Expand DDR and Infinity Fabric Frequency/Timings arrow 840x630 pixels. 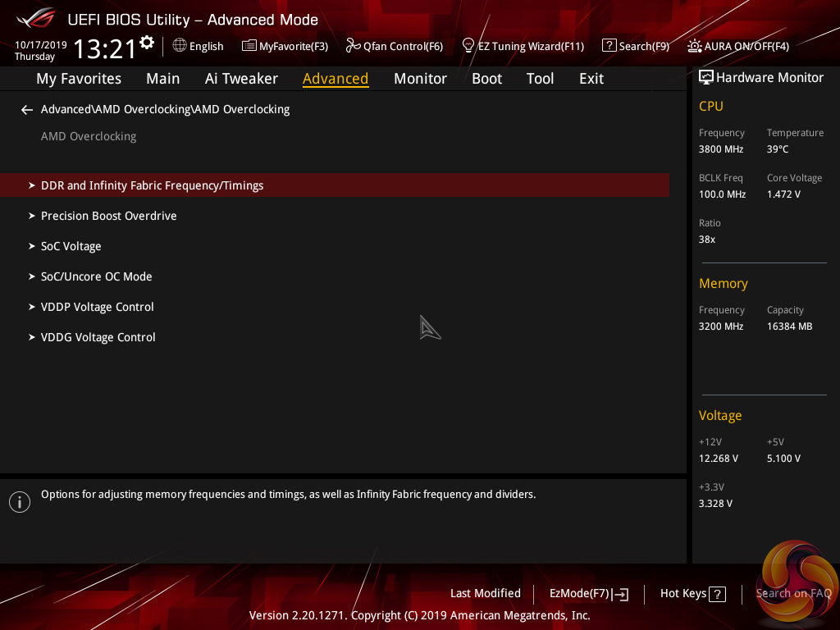click(32, 185)
